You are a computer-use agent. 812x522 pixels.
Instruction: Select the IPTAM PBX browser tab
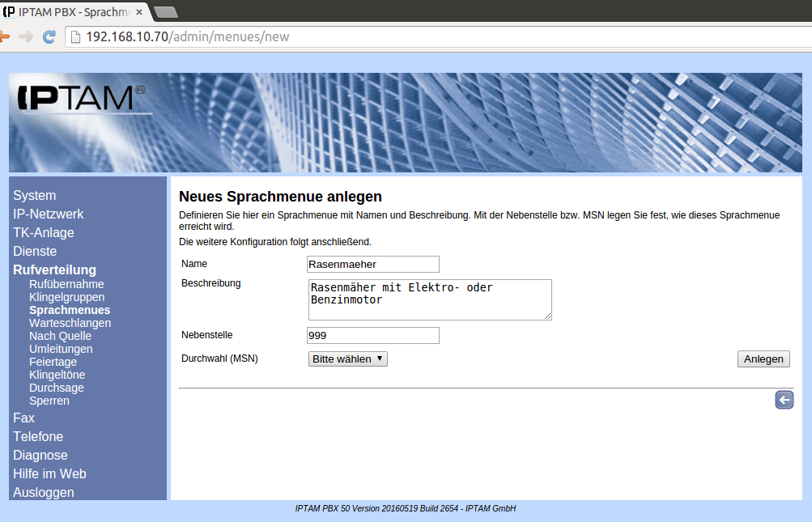click(73, 11)
